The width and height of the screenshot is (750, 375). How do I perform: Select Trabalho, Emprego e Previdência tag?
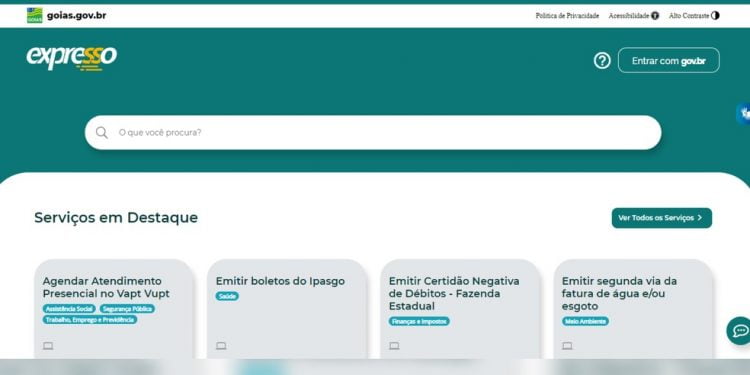(90, 320)
